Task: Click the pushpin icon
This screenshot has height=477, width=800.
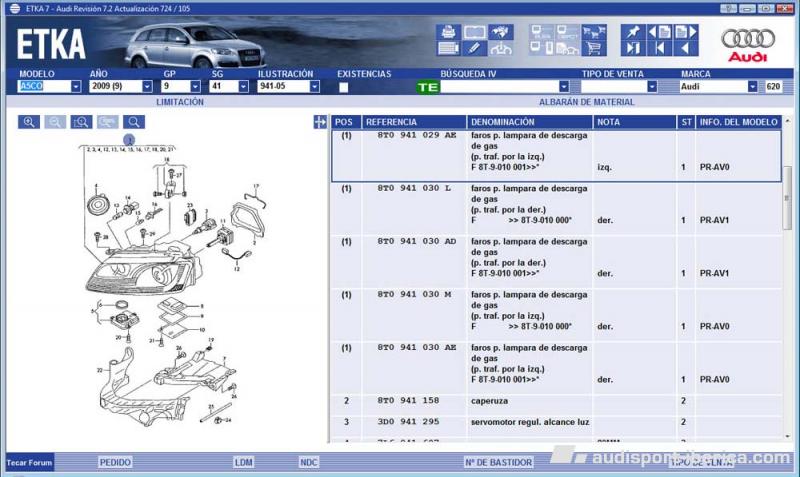Action: (x=633, y=32)
